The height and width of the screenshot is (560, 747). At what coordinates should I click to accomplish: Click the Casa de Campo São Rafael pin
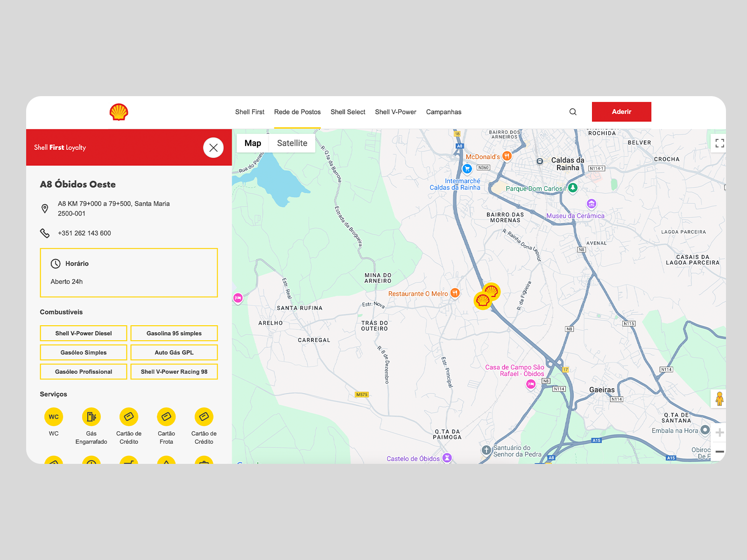[x=531, y=384]
